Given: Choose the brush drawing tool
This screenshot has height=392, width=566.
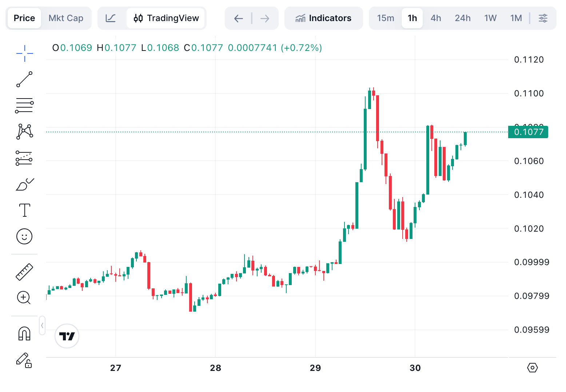Looking at the screenshot, I should [24, 184].
